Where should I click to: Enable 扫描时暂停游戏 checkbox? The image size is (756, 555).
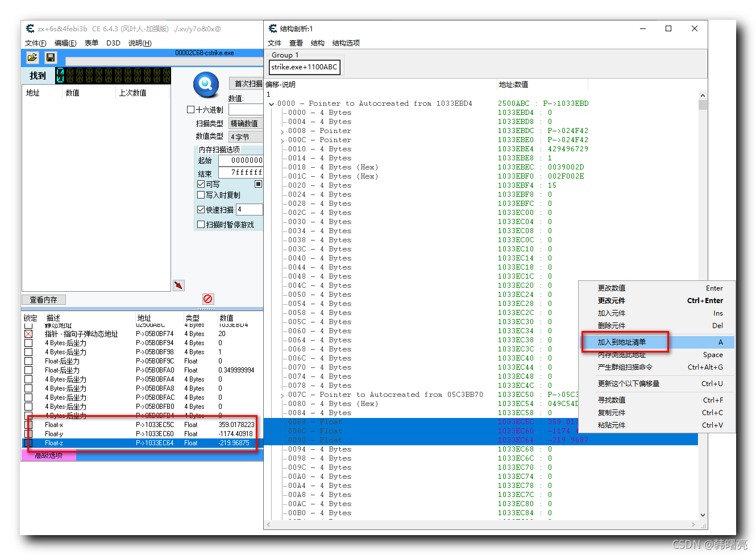[x=201, y=224]
